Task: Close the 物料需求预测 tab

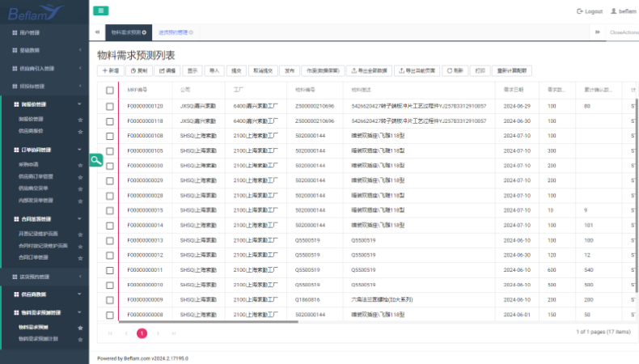Action: click(145, 32)
